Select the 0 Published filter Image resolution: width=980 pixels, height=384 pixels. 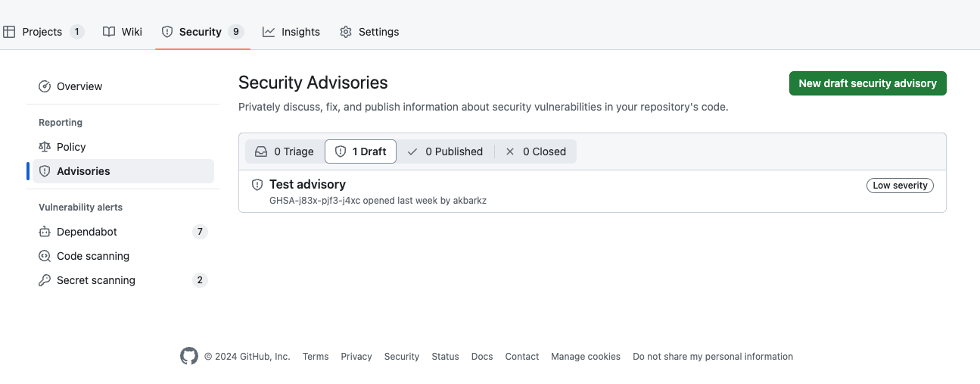coord(445,151)
